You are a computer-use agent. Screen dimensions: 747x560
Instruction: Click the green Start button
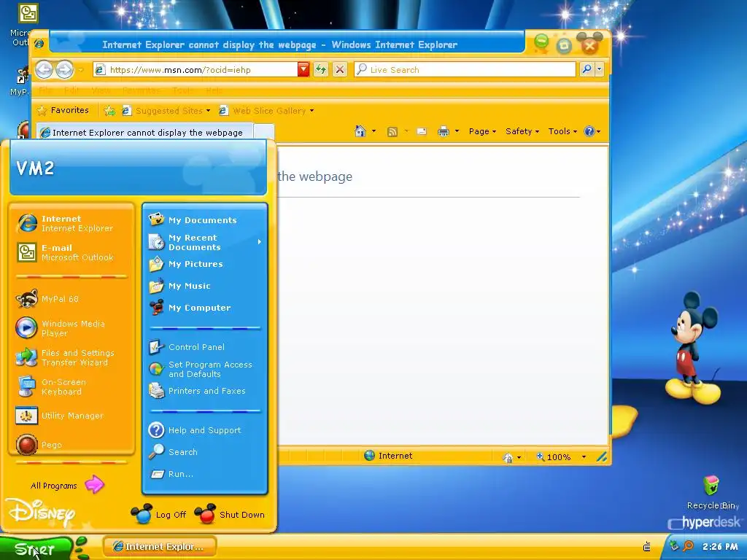36,548
